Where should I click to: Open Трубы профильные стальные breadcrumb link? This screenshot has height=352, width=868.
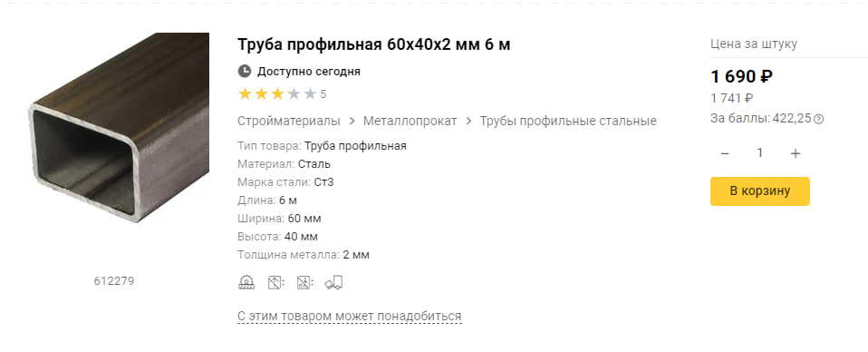pyautogui.click(x=568, y=121)
